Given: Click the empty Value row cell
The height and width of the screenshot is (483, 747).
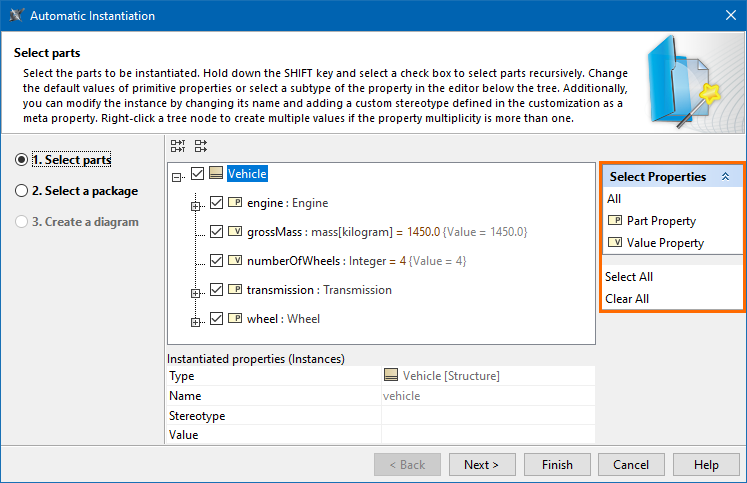Looking at the screenshot, I should pos(488,434).
